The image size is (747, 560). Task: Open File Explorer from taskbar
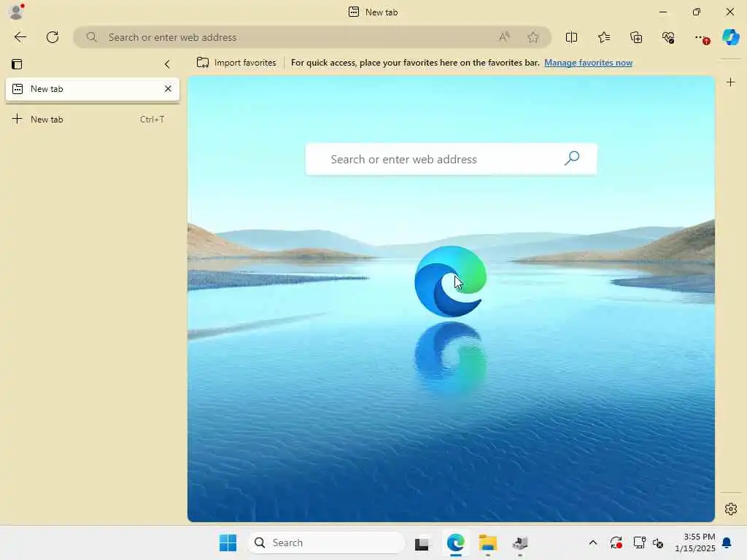[x=488, y=542]
